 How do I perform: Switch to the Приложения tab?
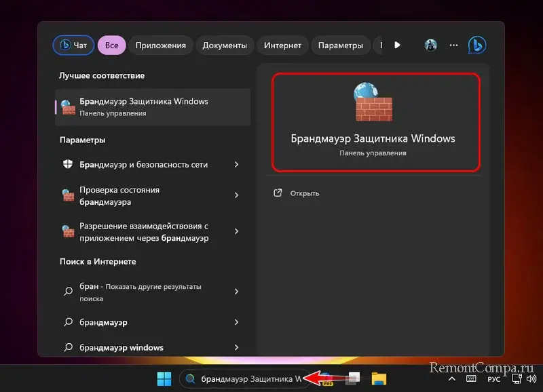click(160, 45)
